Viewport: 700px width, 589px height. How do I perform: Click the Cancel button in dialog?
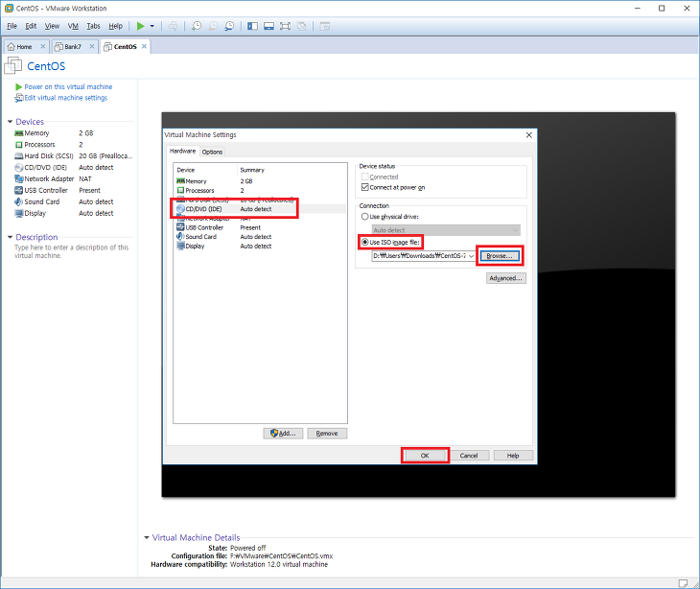coord(469,456)
